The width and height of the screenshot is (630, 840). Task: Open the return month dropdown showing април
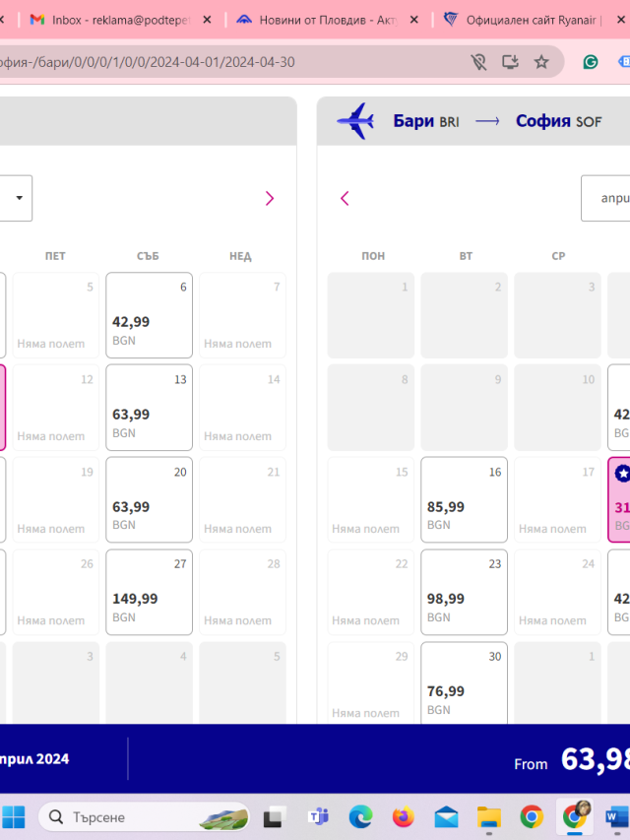click(606, 198)
